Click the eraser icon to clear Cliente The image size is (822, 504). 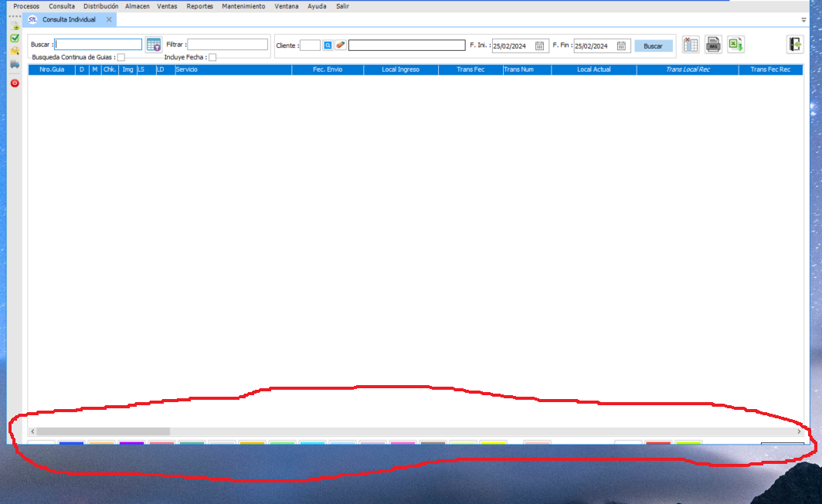341,46
